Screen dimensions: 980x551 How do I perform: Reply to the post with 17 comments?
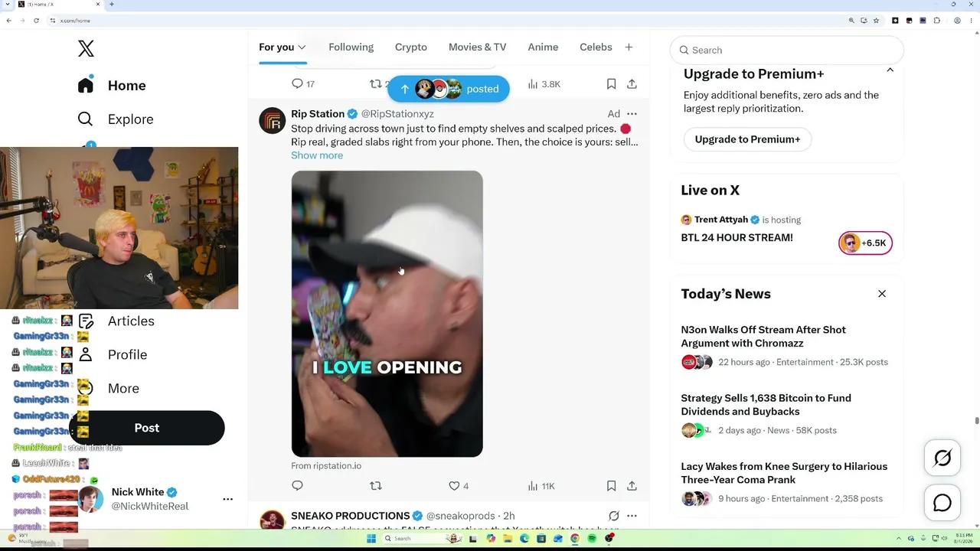tap(304, 84)
